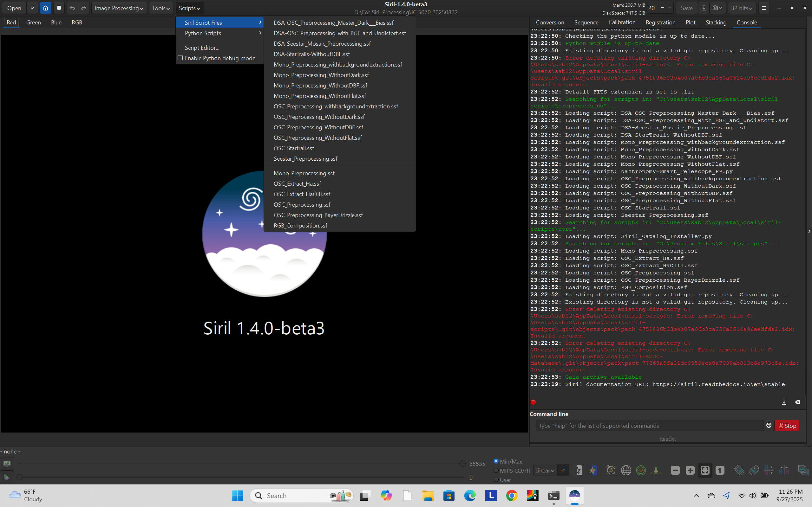The image size is (812, 507).
Task: Click the green concentric target icon
Action: [x=641, y=471]
